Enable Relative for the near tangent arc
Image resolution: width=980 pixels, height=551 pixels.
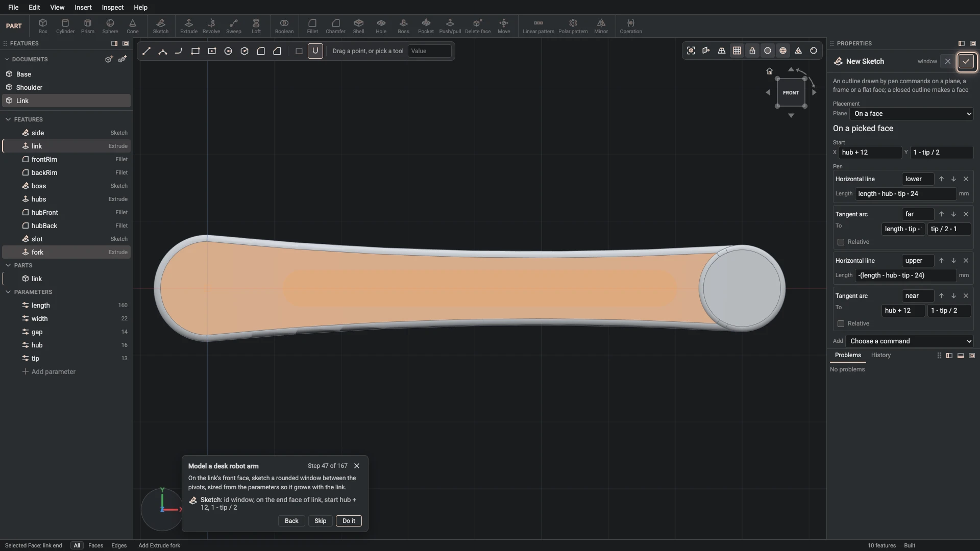[x=841, y=323]
